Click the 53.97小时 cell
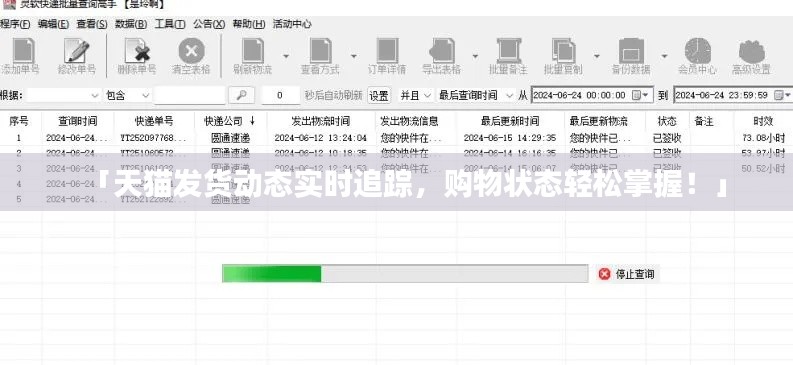This screenshot has width=793, height=365. click(x=764, y=153)
